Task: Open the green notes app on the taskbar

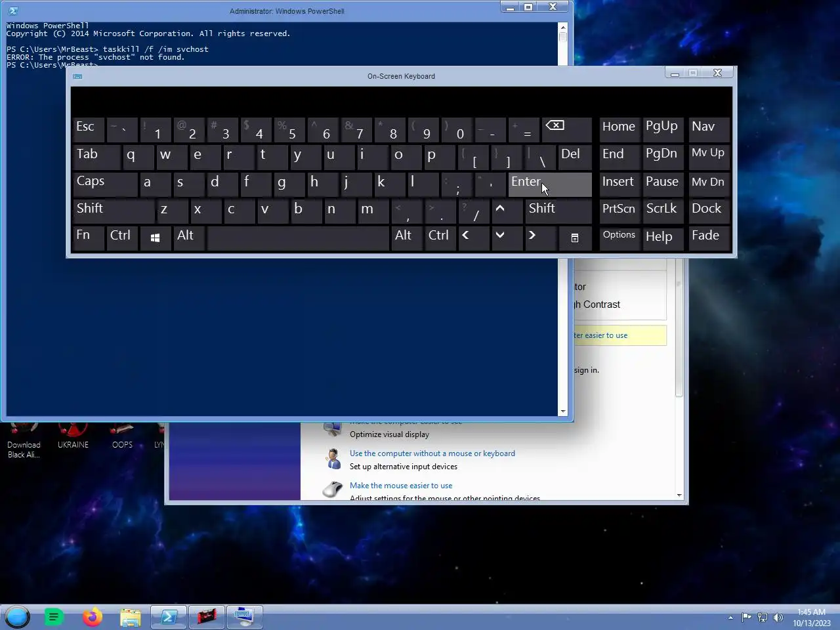Action: click(x=54, y=617)
